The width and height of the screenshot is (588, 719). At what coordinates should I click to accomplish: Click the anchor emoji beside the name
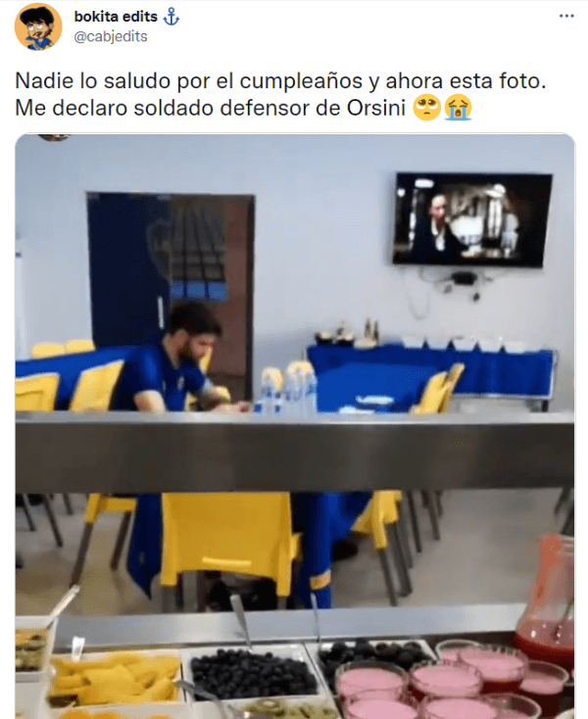171,17
